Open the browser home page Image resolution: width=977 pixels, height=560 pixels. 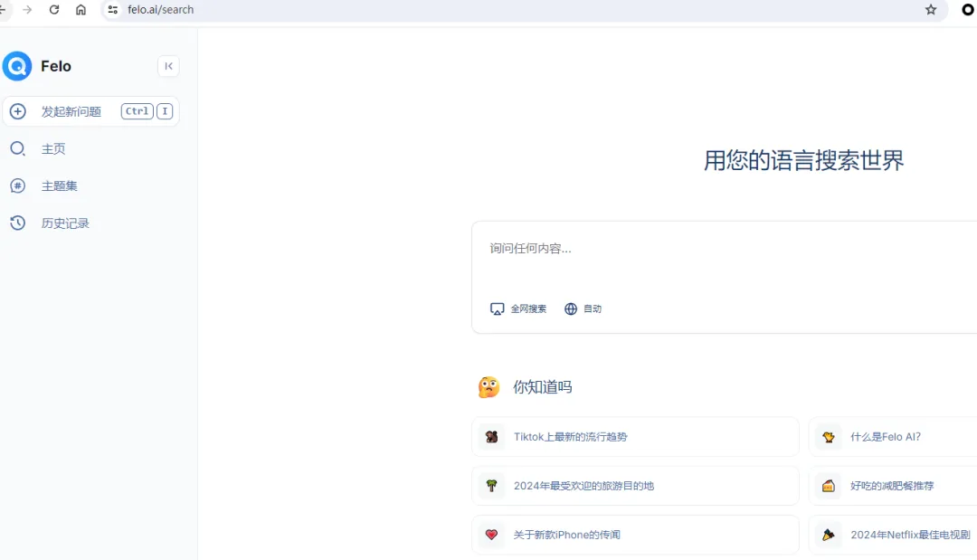pyautogui.click(x=81, y=9)
